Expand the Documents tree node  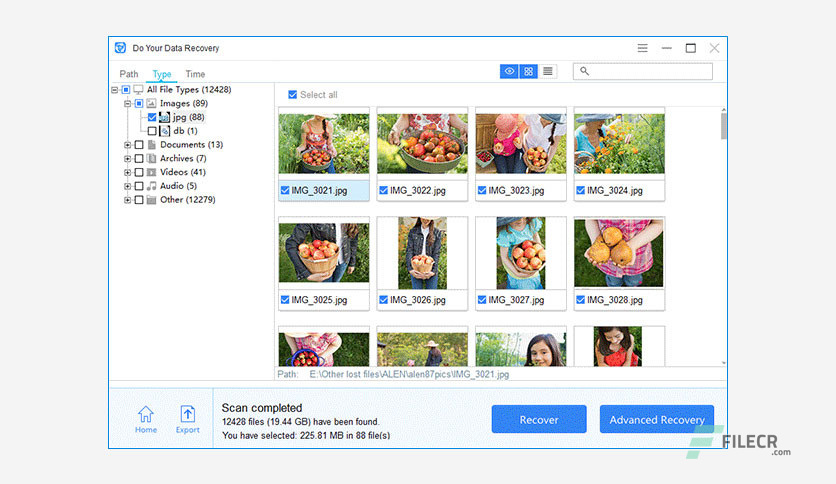(x=127, y=145)
